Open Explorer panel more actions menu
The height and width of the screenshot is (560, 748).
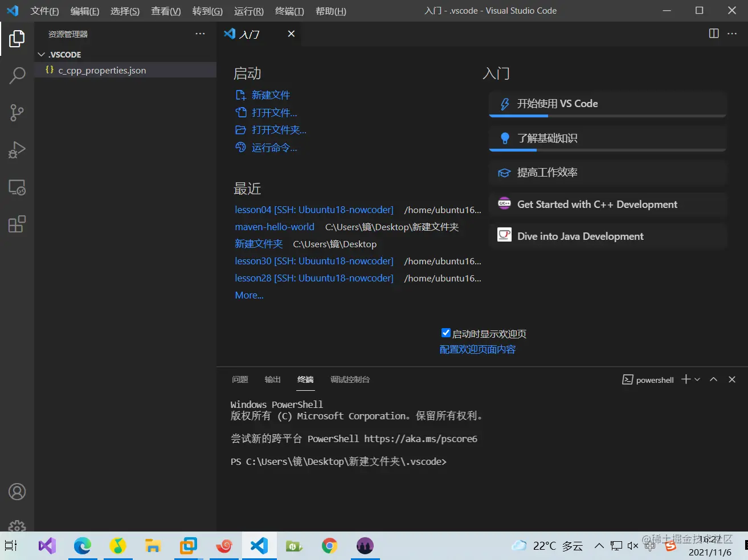pyautogui.click(x=200, y=34)
